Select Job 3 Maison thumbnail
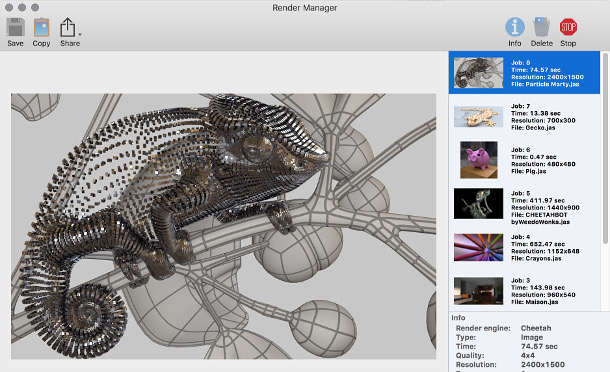The image size is (610, 372). 479,291
